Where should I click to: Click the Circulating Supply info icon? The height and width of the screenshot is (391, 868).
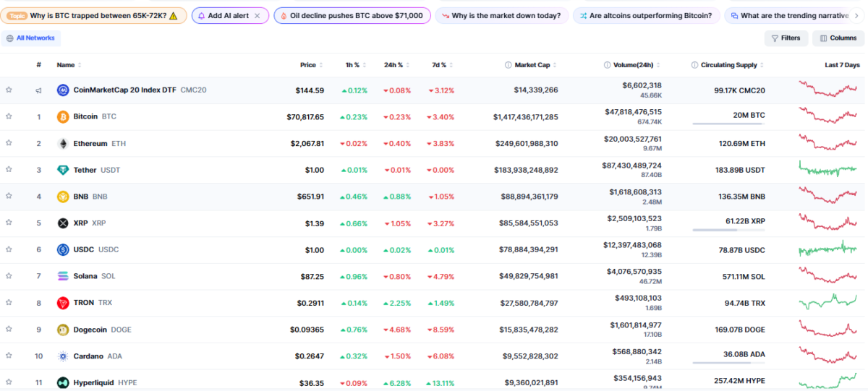(x=694, y=65)
